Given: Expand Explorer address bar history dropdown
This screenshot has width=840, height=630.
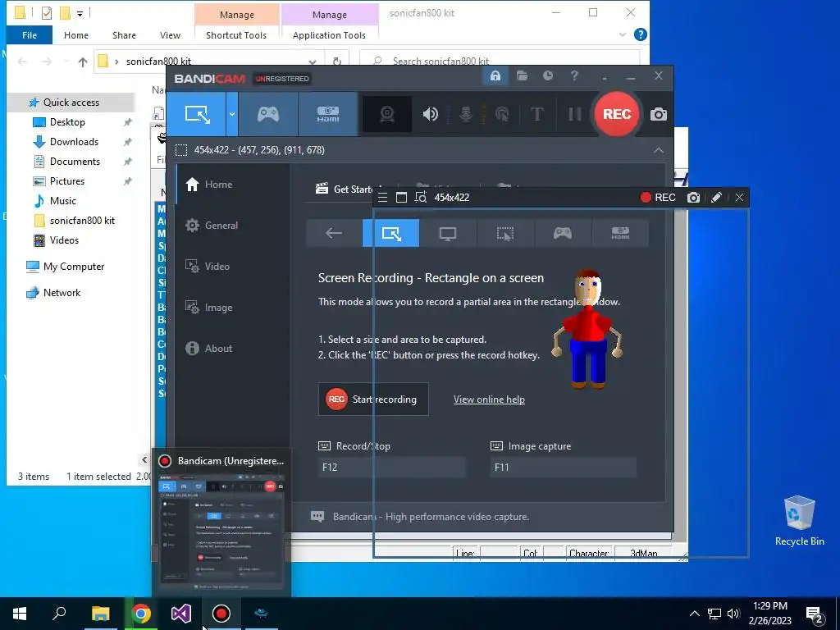Looking at the screenshot, I should pyautogui.click(x=313, y=62).
